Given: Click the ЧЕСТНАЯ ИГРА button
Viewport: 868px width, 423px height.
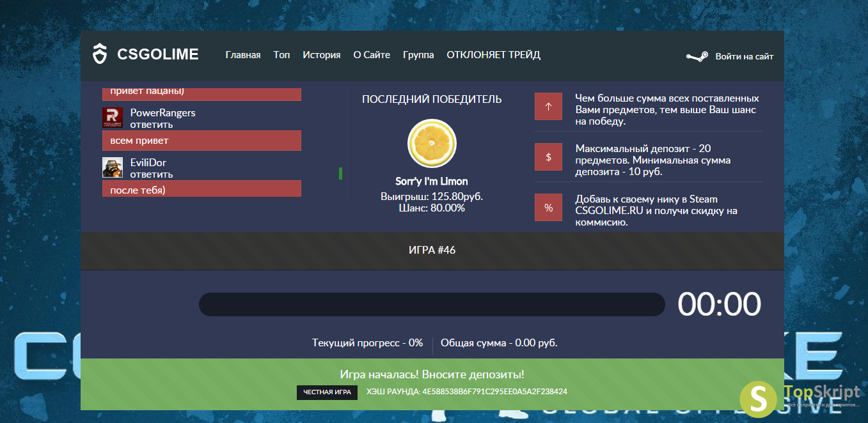Looking at the screenshot, I should (327, 392).
